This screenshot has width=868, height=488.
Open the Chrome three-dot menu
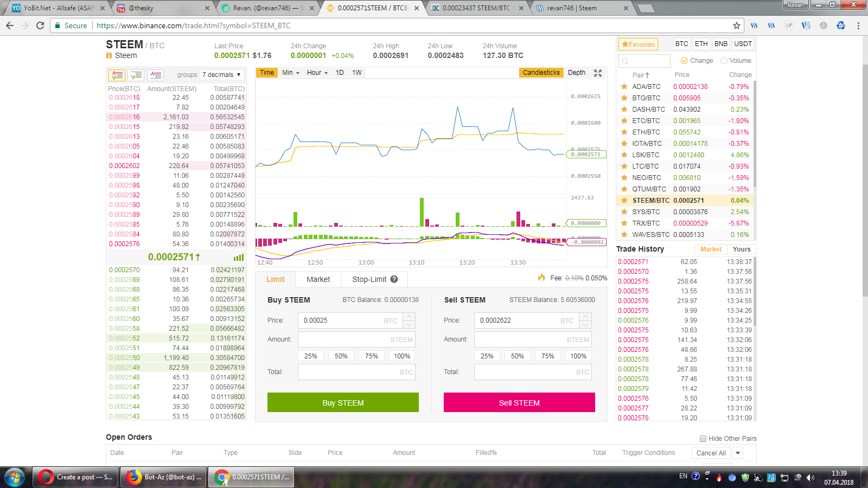[x=858, y=25]
